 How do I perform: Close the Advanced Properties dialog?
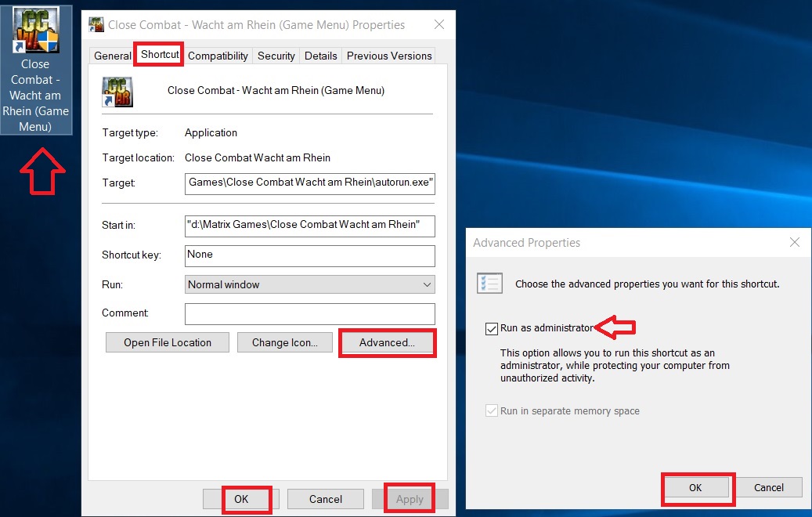coord(795,242)
